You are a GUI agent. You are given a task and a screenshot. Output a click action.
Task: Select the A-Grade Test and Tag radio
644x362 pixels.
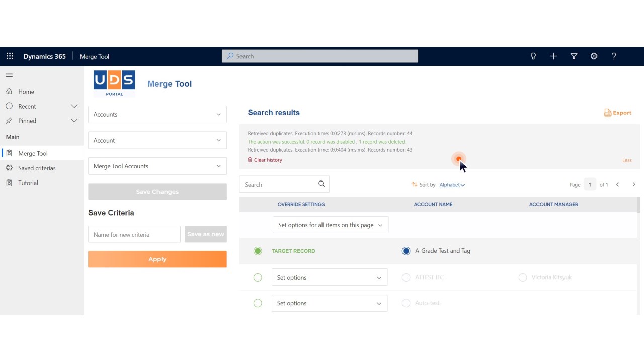406,251
